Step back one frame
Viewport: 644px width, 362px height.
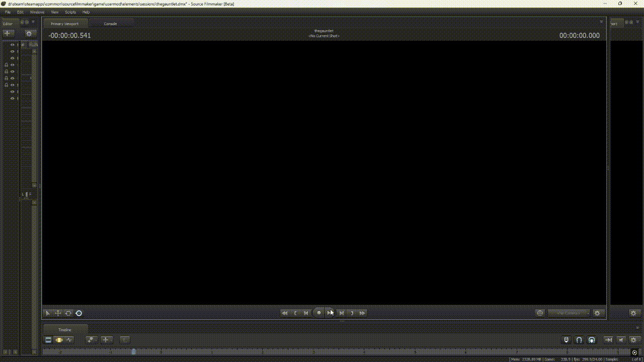click(x=306, y=313)
